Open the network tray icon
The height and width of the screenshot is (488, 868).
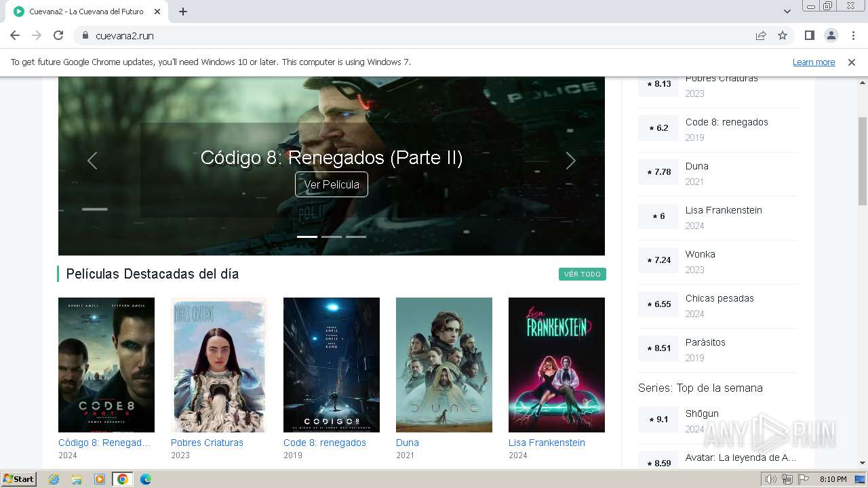pos(787,479)
